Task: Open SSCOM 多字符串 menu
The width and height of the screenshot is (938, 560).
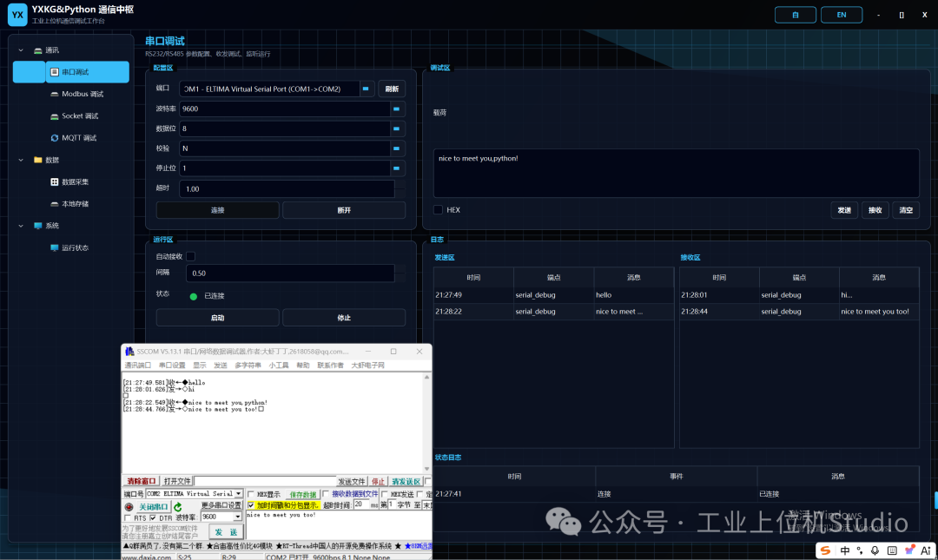Action: click(248, 365)
